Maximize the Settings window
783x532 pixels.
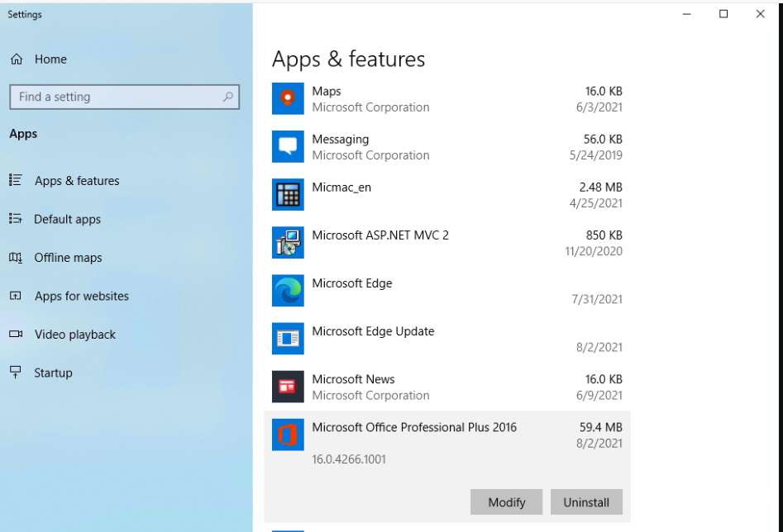click(x=723, y=14)
